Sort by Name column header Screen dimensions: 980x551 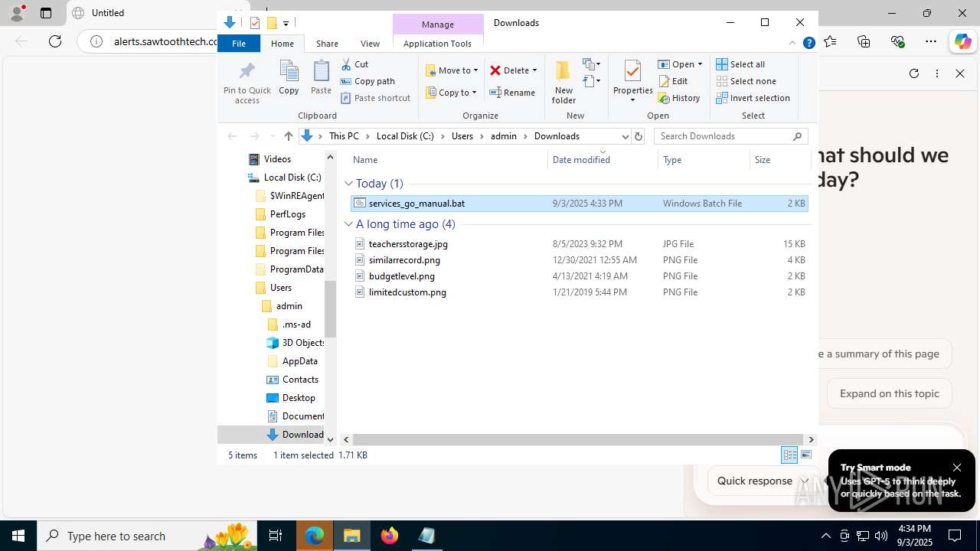[x=448, y=160]
